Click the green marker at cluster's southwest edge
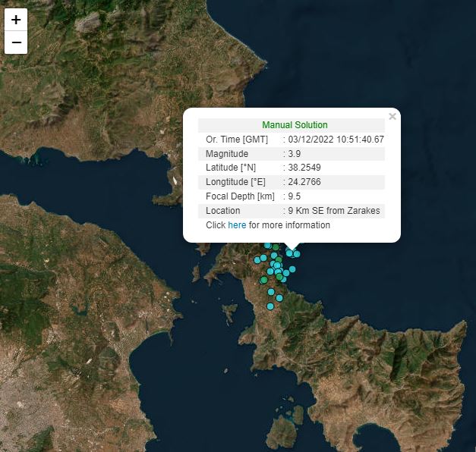The image size is (476, 452). point(263,280)
